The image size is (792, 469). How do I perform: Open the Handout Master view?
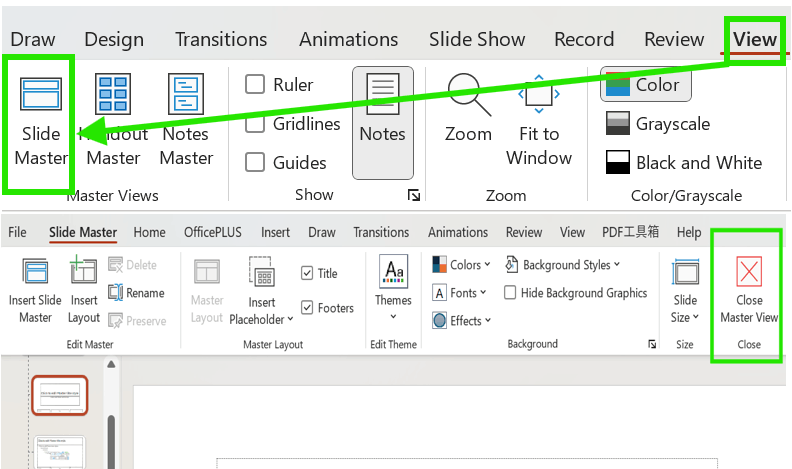point(113,122)
